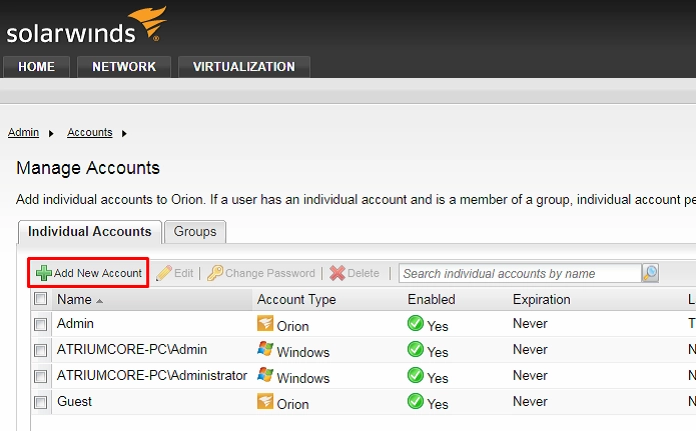Screen dimensions: 696x431
Task: Sort by the Expiration column header
Action: coord(542,299)
